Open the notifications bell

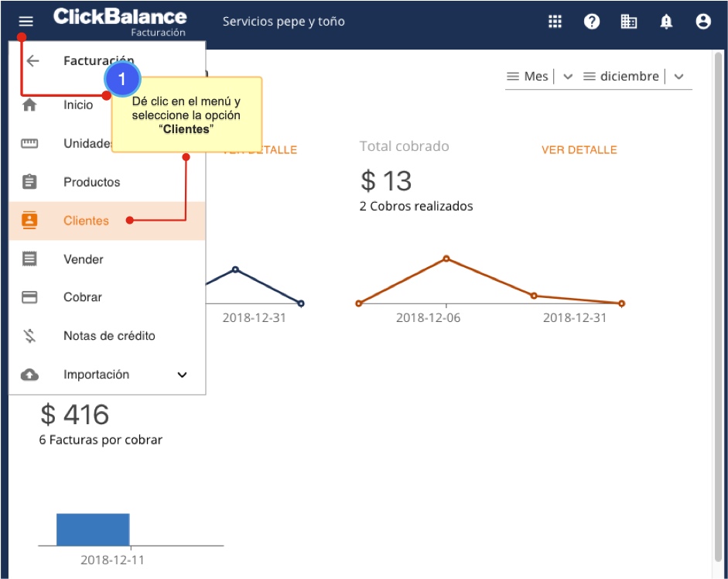pos(666,22)
